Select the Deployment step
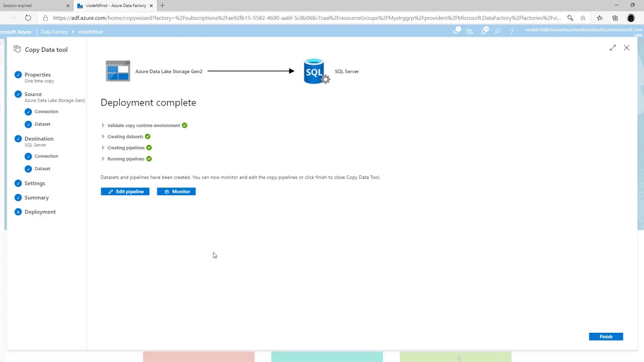This screenshot has width=644, height=362. (40, 212)
